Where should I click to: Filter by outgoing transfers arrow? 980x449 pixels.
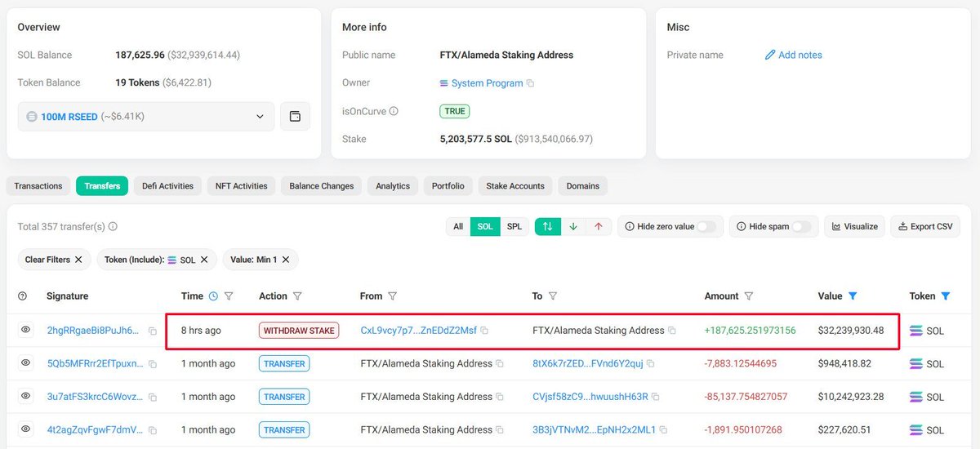[x=598, y=227]
